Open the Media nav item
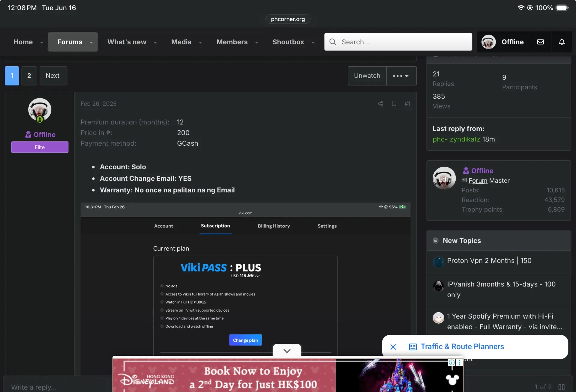Image resolution: width=576 pixels, height=392 pixels. click(181, 42)
